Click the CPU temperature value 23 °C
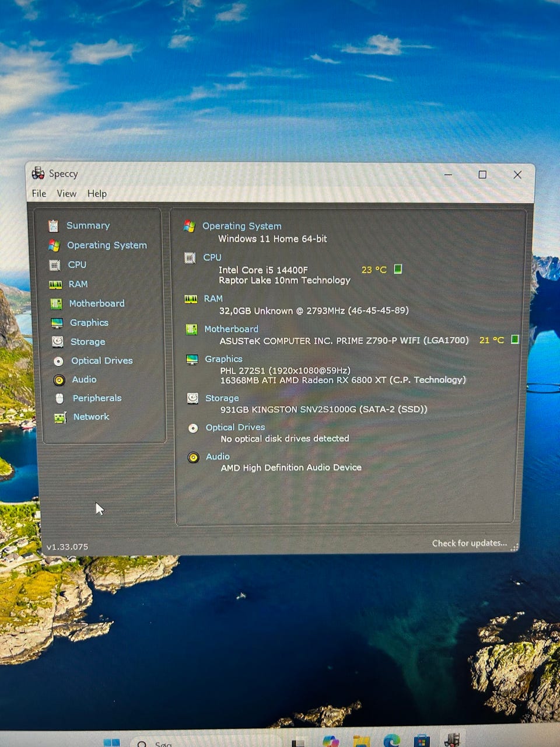The width and height of the screenshot is (560, 747). pos(374,270)
